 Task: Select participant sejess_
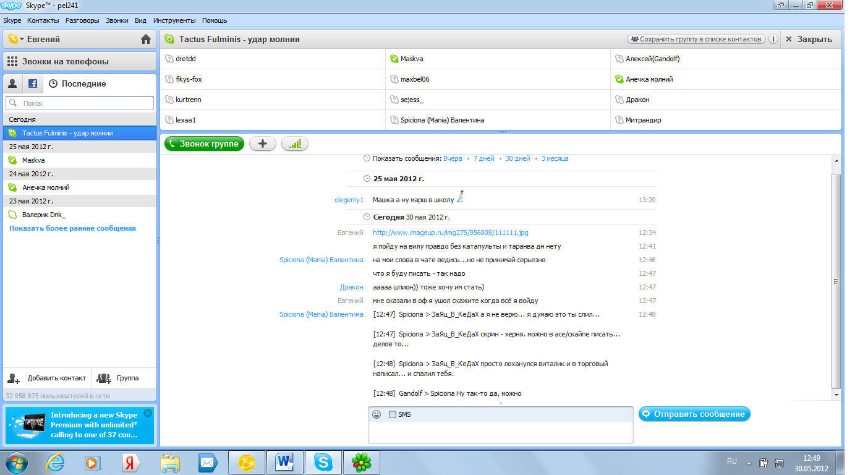click(x=498, y=100)
